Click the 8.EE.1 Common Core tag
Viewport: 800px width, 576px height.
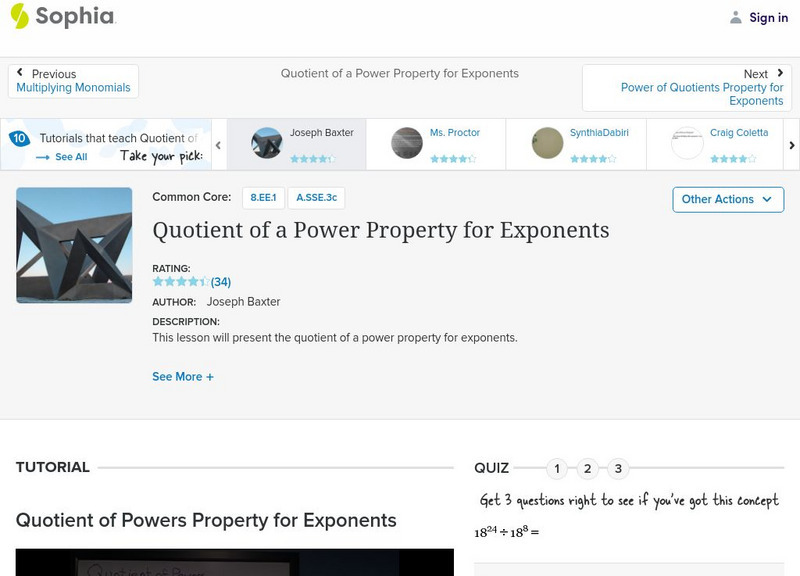click(x=262, y=198)
